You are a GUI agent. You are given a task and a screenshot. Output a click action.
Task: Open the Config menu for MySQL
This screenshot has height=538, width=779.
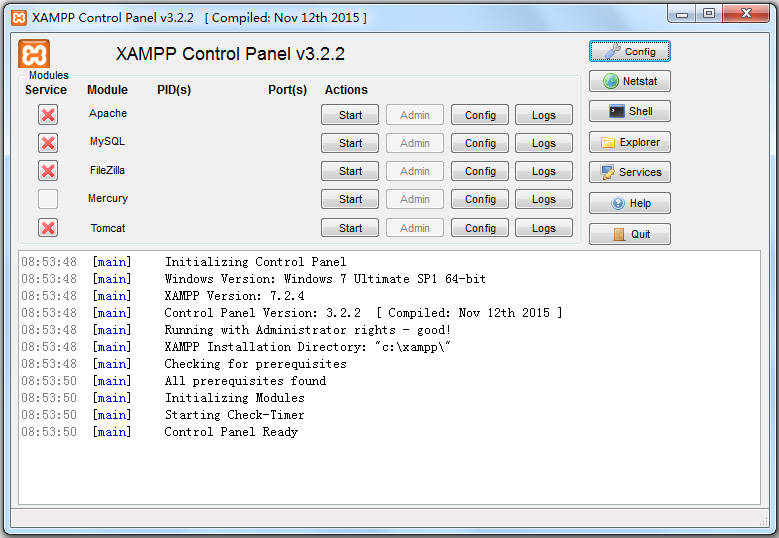point(480,143)
